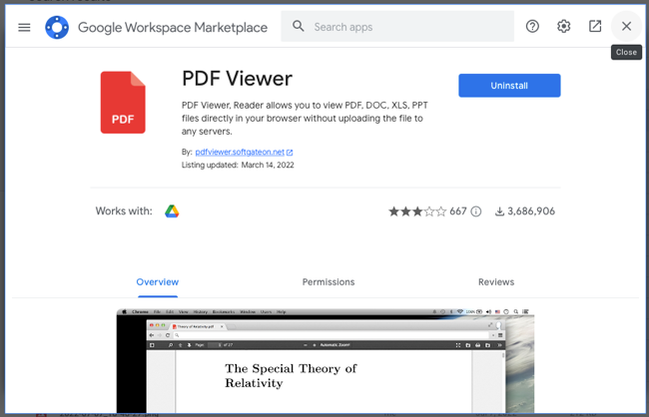Switch to the Reviews tab
The width and height of the screenshot is (649, 417).
(496, 282)
